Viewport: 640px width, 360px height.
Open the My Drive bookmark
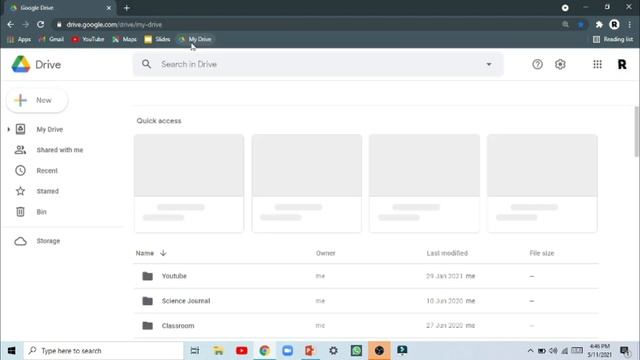pos(195,39)
